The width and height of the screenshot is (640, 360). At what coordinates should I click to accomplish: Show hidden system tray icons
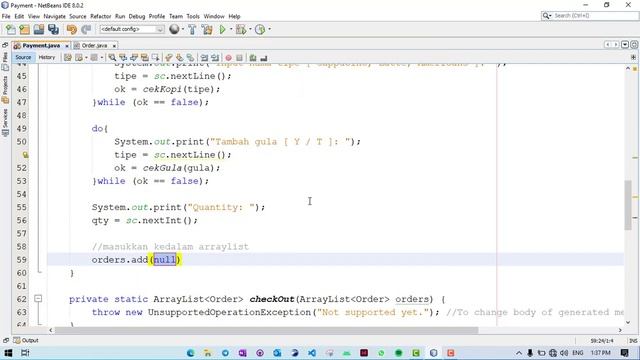518,353
